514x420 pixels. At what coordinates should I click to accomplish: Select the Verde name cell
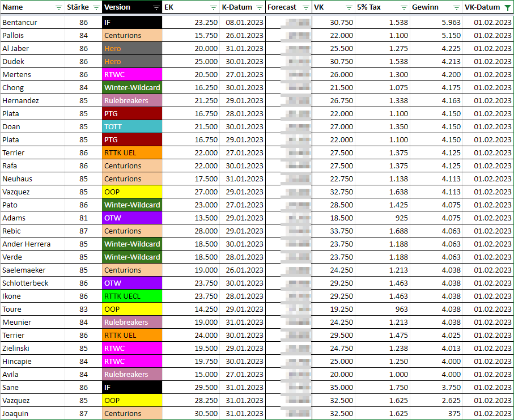tap(32, 257)
